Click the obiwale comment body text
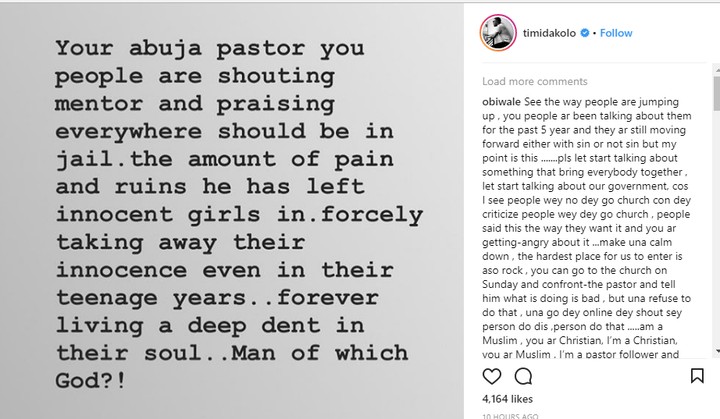This screenshot has height=419, width=720. tap(590, 220)
